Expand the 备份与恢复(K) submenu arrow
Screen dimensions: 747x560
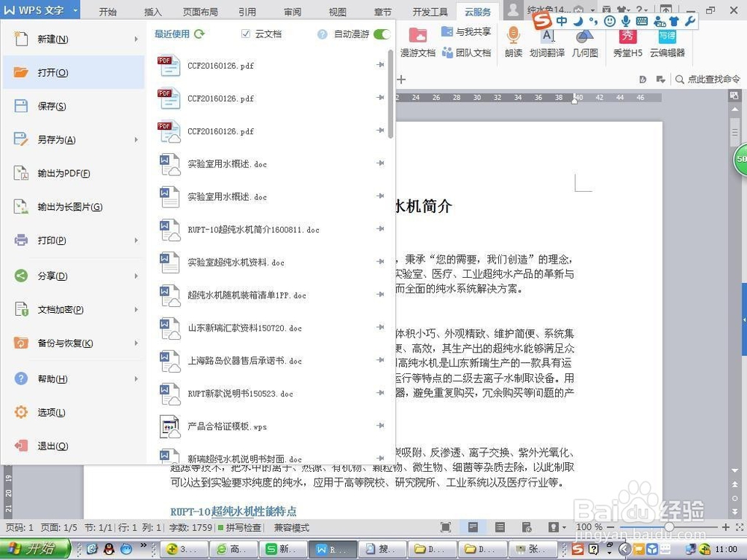136,343
